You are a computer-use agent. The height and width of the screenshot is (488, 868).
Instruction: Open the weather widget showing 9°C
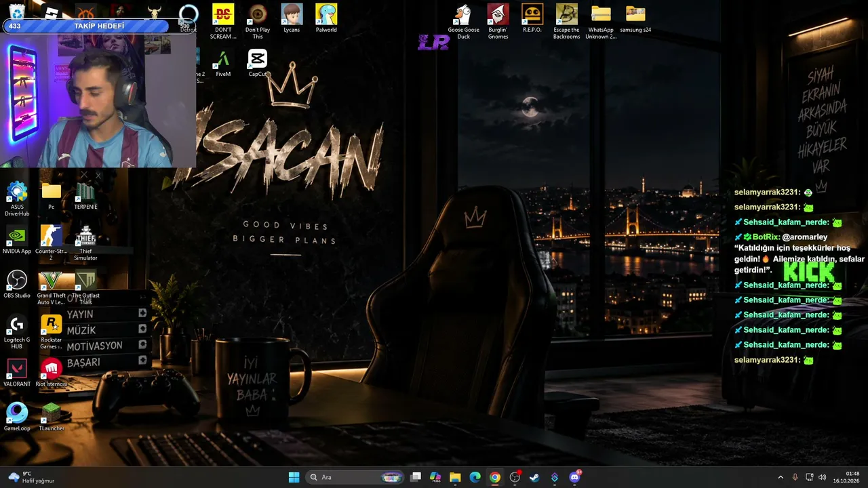[x=31, y=477]
